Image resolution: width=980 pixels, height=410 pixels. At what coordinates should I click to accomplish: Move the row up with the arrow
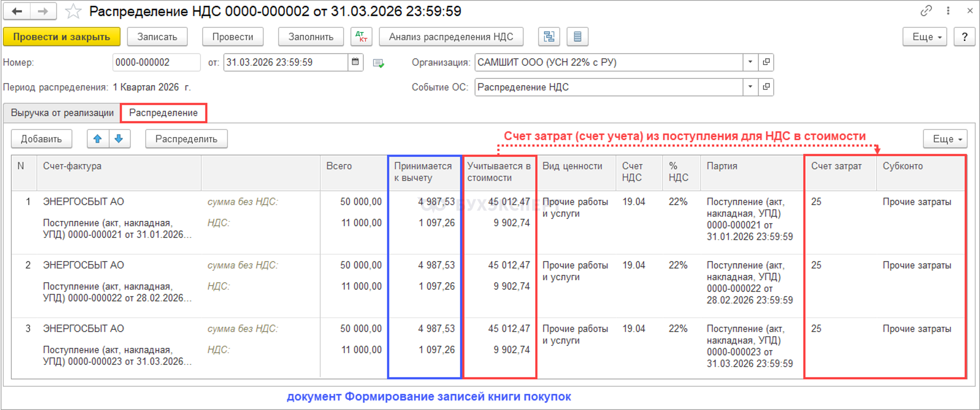point(98,139)
